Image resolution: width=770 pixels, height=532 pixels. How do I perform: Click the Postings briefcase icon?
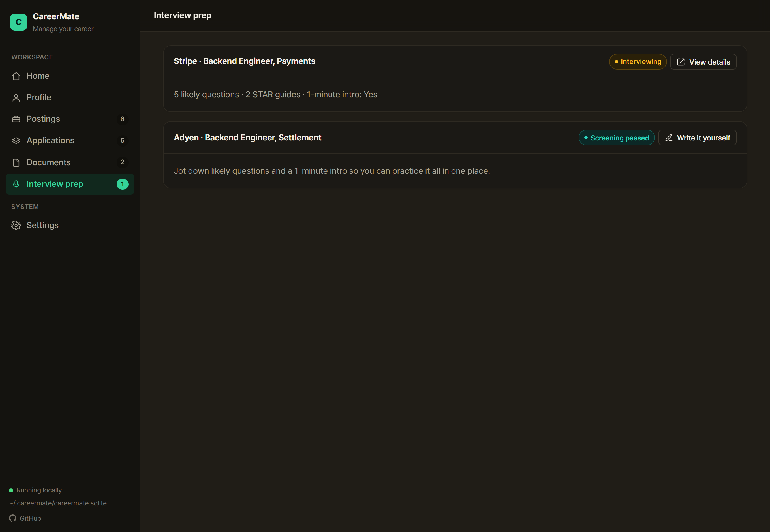coord(16,119)
